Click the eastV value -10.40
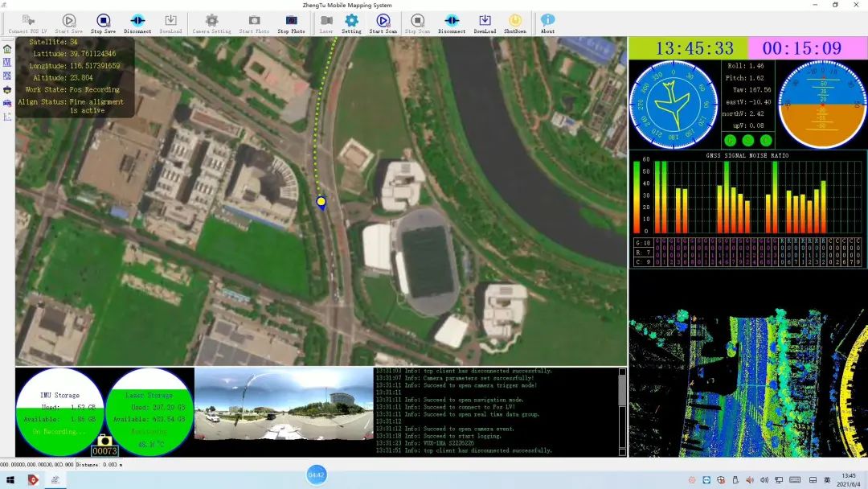 pyautogui.click(x=759, y=102)
